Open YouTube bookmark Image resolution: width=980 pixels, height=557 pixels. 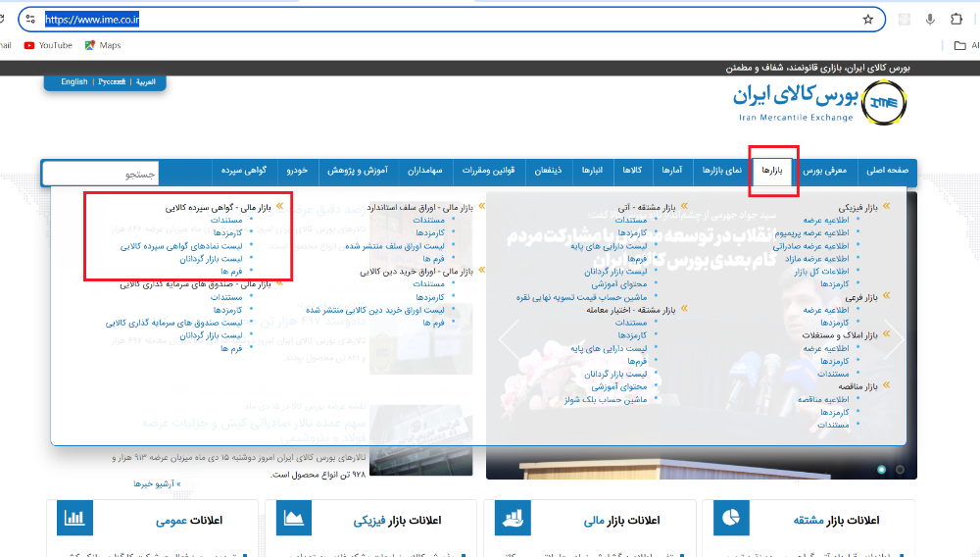48,45
